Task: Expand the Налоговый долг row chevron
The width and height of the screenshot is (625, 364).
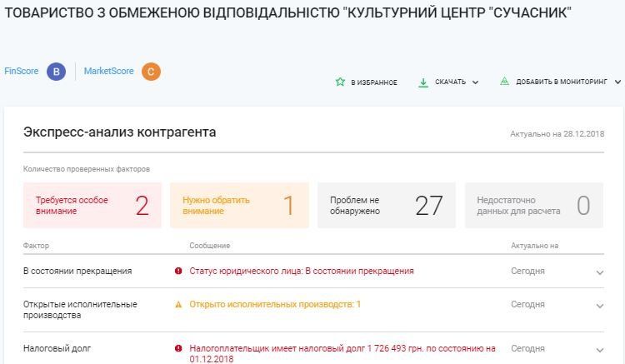Action: point(599,350)
